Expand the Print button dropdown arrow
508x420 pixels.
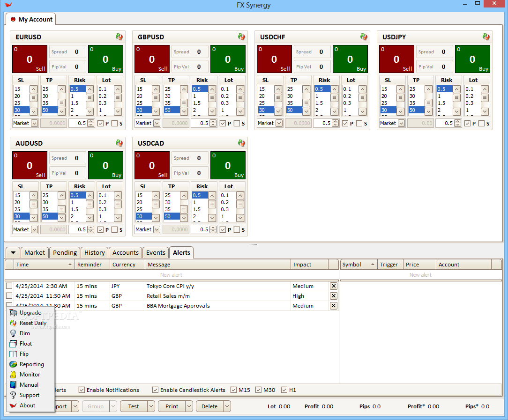[x=189, y=406]
